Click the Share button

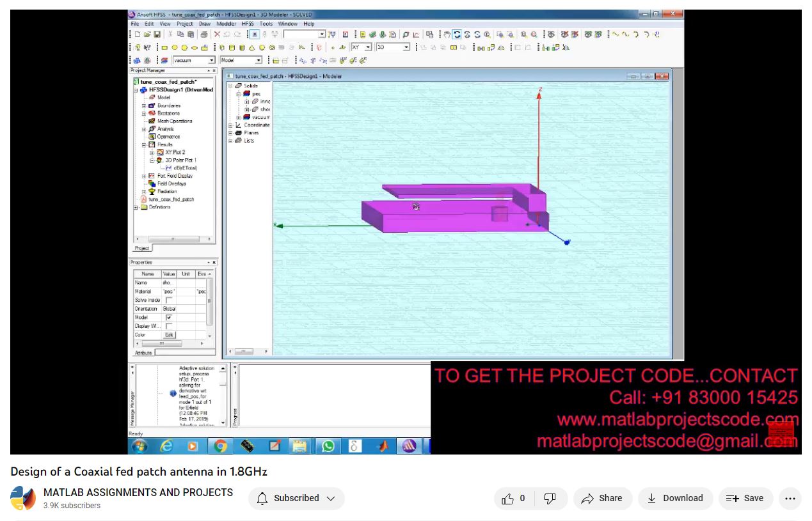(602, 499)
